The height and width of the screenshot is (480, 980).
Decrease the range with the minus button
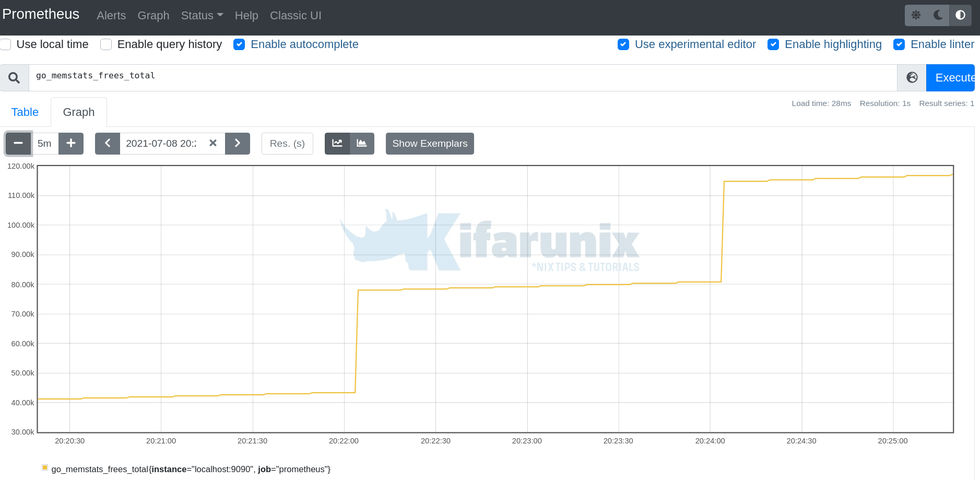[x=18, y=144]
